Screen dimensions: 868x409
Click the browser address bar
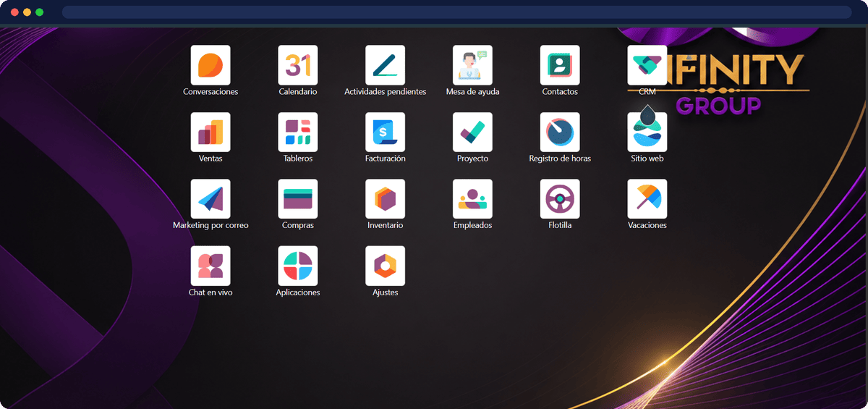[x=456, y=12]
